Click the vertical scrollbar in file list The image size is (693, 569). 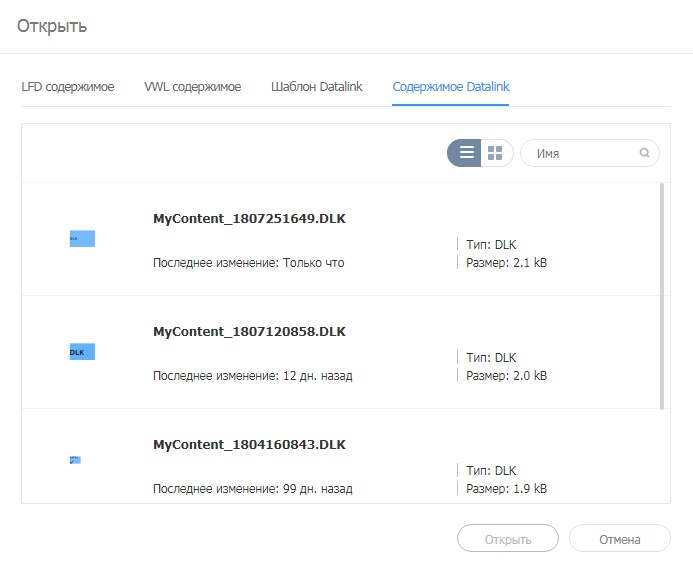pos(662,295)
